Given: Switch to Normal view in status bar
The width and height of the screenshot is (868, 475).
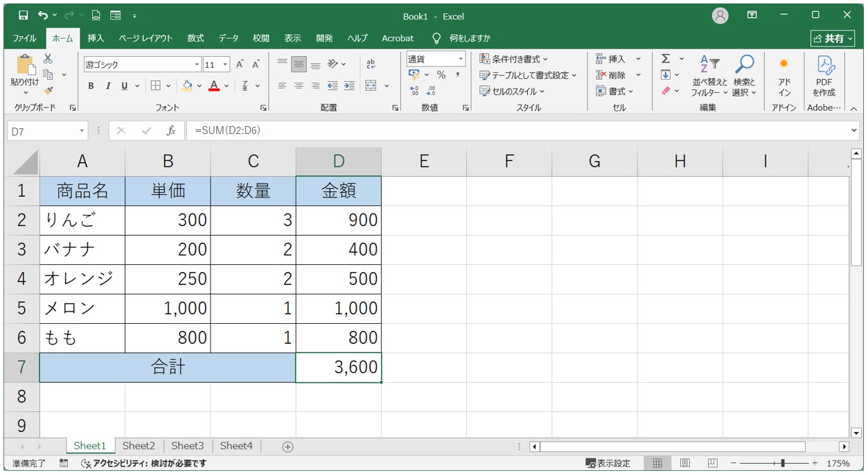Looking at the screenshot, I should (x=658, y=463).
